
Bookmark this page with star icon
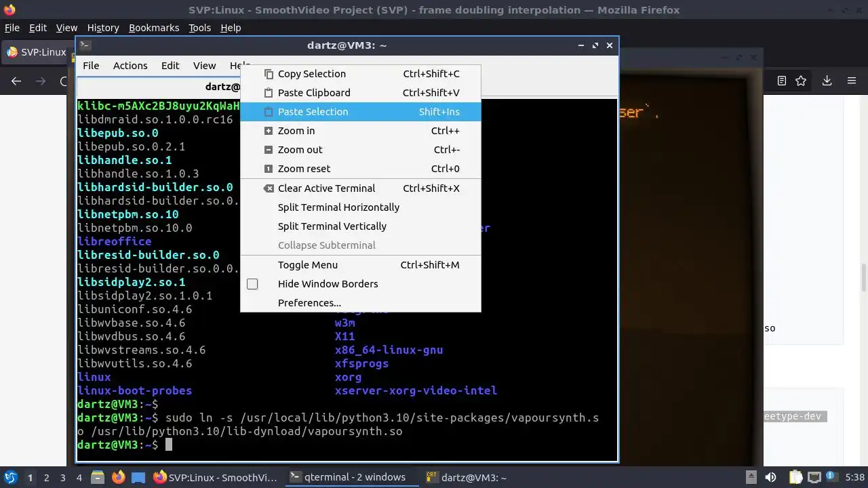point(801,81)
